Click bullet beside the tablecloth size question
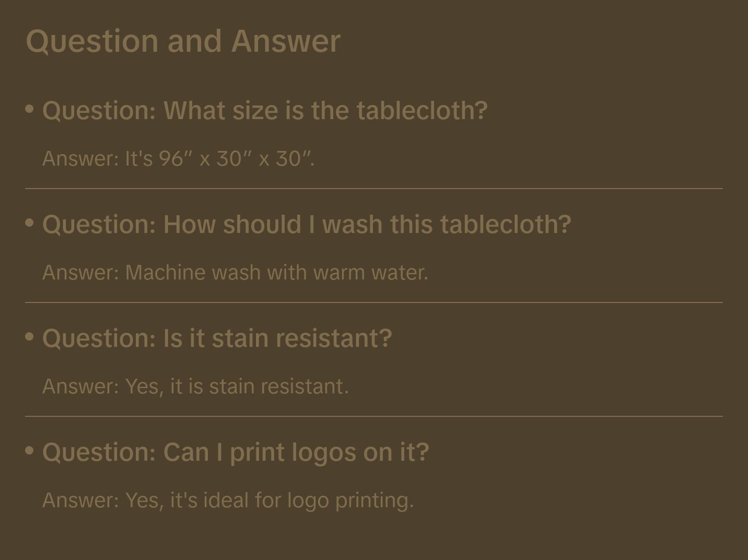The height and width of the screenshot is (560, 748). click(x=30, y=109)
